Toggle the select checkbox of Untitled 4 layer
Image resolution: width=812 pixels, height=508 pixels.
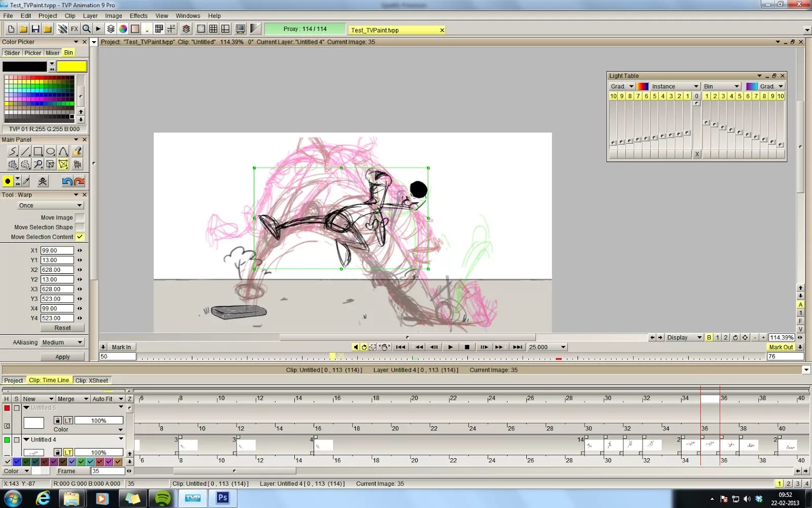tap(17, 440)
